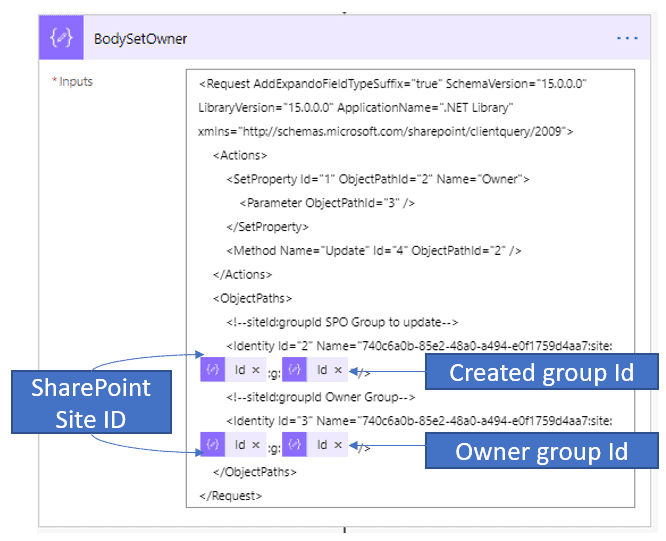This screenshot has height=541, width=666.
Task: Click the first site Id token icon under Identity 3
Action: 213,443
